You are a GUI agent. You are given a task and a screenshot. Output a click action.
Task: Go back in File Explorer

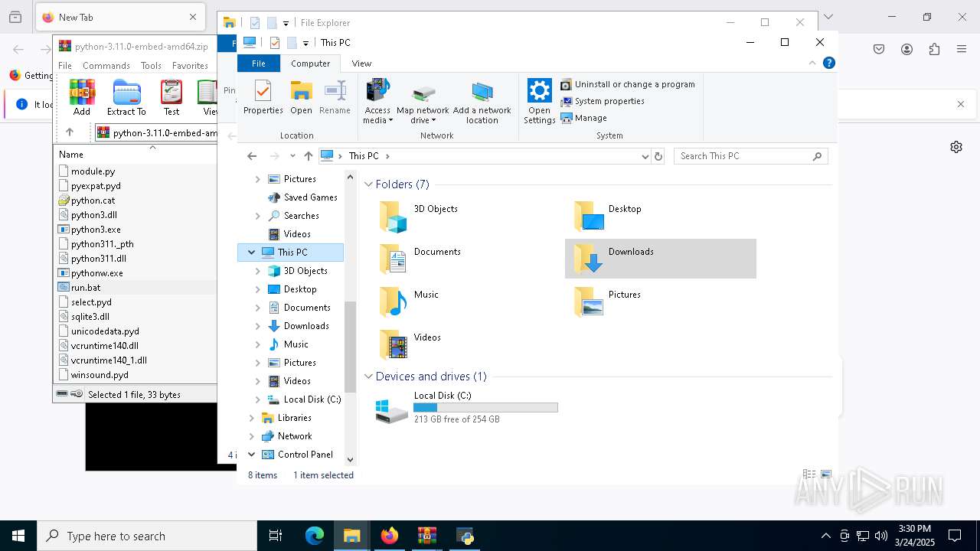click(252, 156)
